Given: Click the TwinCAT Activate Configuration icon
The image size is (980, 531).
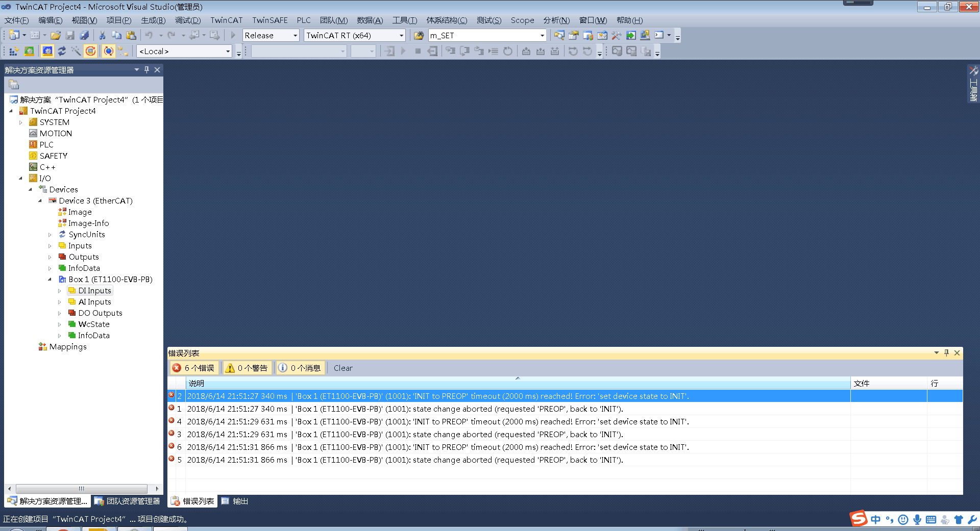Looking at the screenshot, I should click(14, 51).
